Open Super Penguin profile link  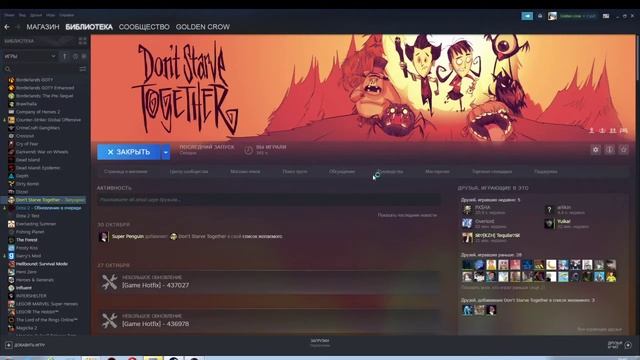point(128,236)
